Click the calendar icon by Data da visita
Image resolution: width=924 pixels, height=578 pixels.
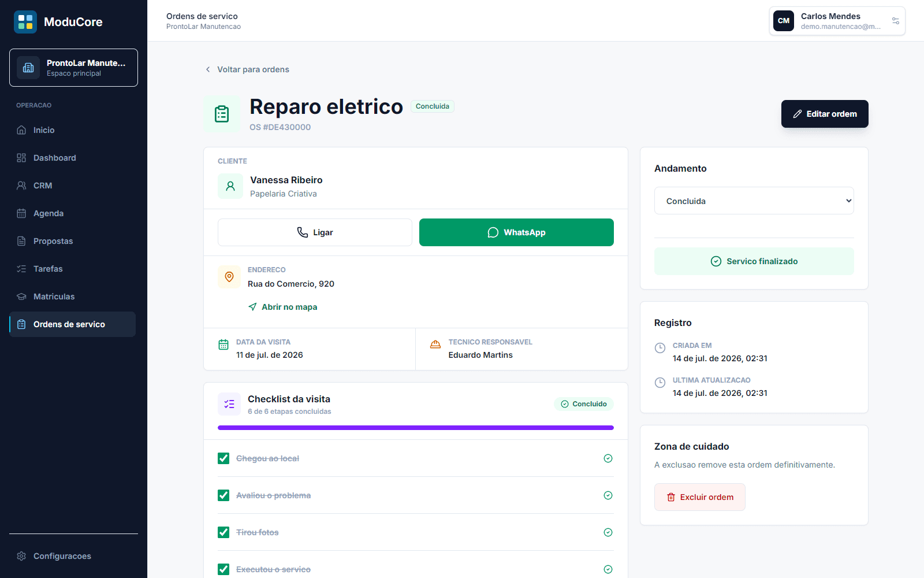point(223,345)
